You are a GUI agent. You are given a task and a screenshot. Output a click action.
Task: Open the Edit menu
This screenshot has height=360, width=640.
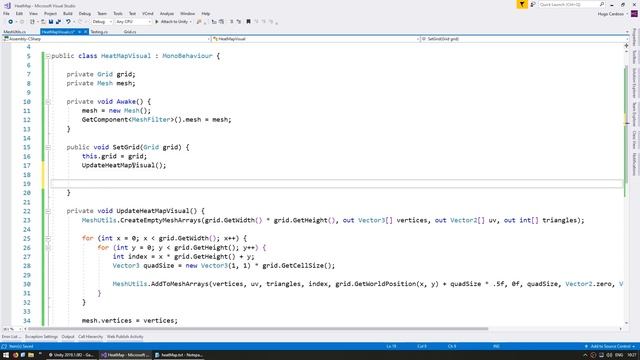coord(19,13)
